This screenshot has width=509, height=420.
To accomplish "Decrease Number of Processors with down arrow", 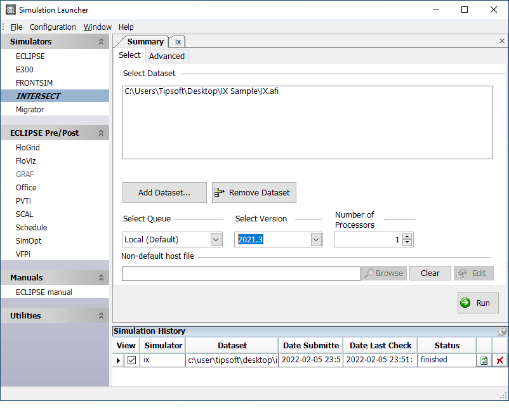I will tap(407, 243).
